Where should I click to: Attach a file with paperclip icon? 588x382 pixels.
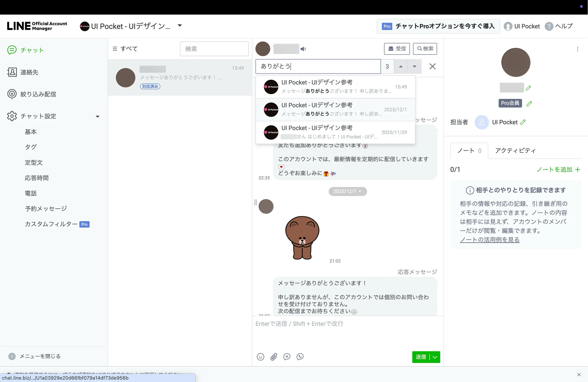274,357
